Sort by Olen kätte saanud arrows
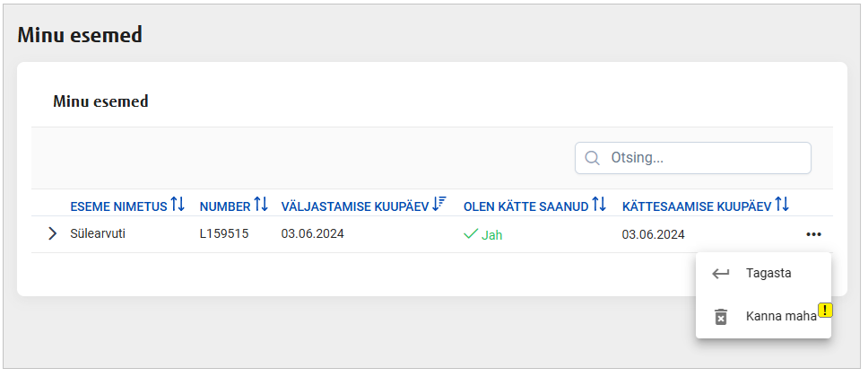868x377 pixels. pos(600,206)
